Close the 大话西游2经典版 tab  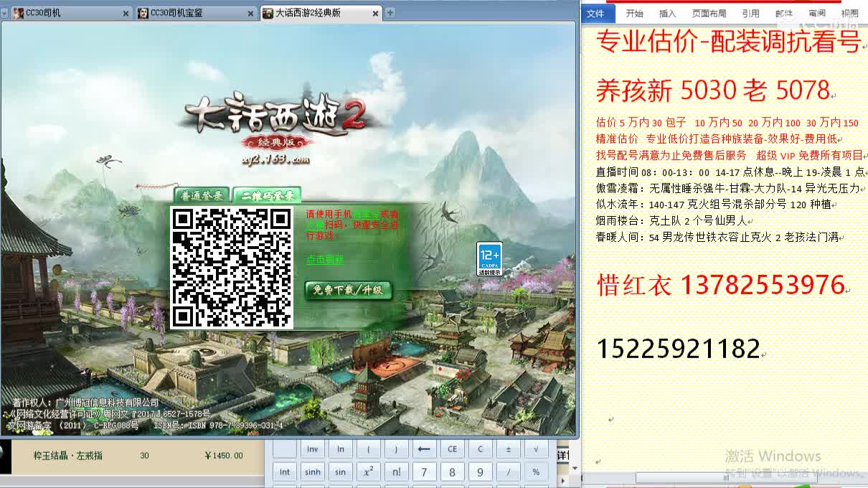coord(376,14)
